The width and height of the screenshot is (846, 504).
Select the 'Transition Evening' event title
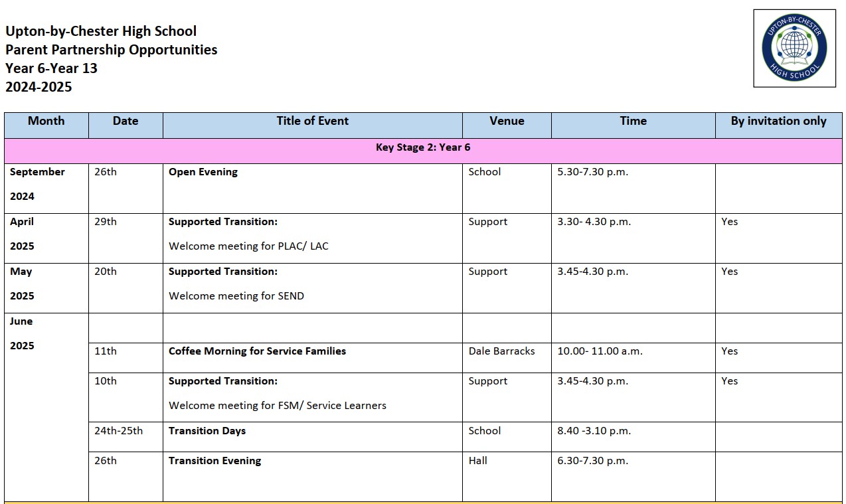pyautogui.click(x=215, y=461)
